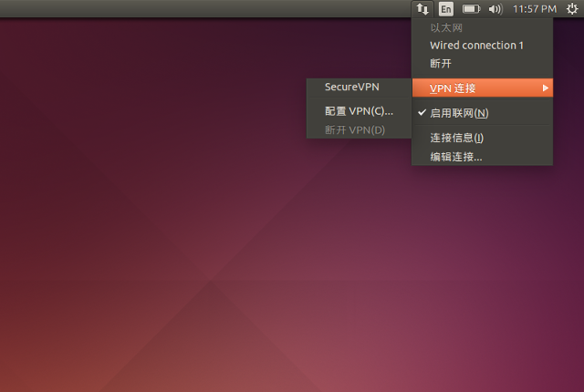Open 编辑连接...
The height and width of the screenshot is (392, 584).
(482, 157)
